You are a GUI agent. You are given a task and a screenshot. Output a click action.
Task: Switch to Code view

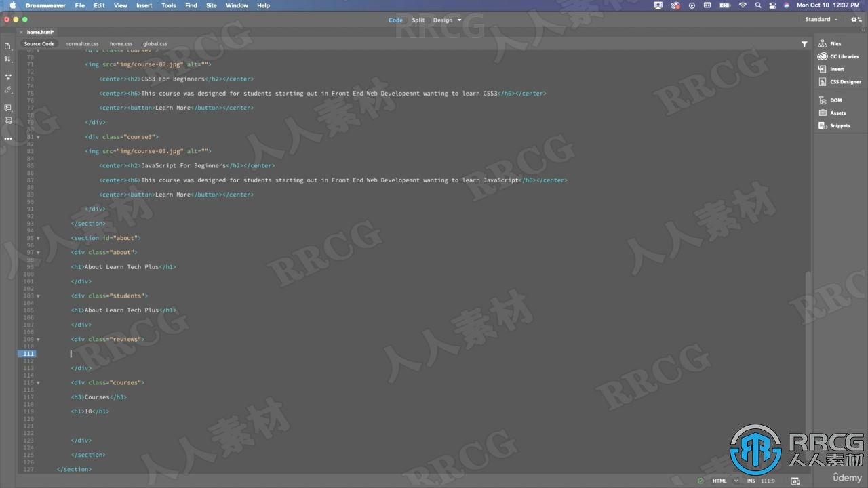pos(395,20)
